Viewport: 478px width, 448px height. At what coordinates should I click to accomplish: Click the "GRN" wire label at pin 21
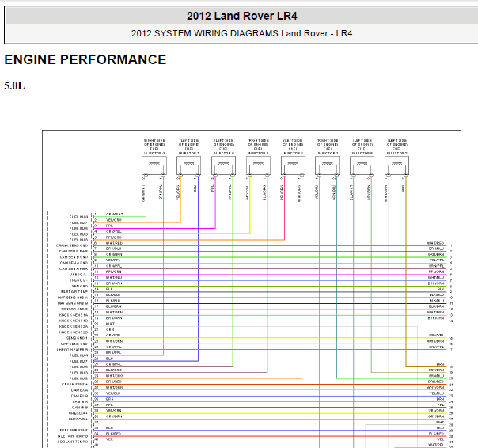point(110,330)
